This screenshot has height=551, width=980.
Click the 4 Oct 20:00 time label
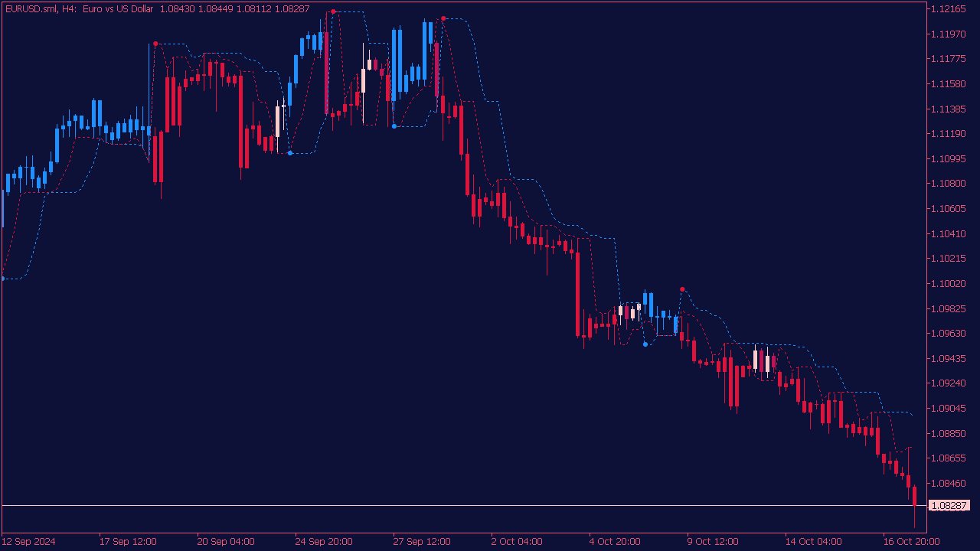point(615,541)
